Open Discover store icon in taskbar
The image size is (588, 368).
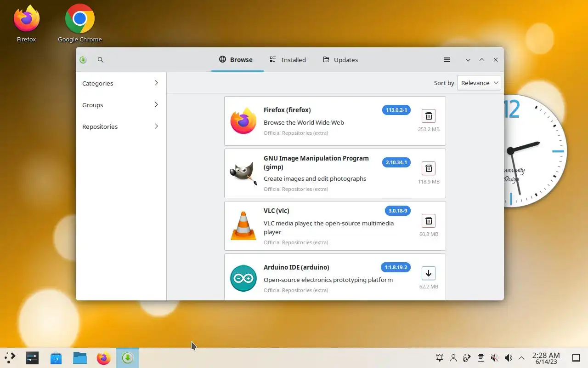56,357
